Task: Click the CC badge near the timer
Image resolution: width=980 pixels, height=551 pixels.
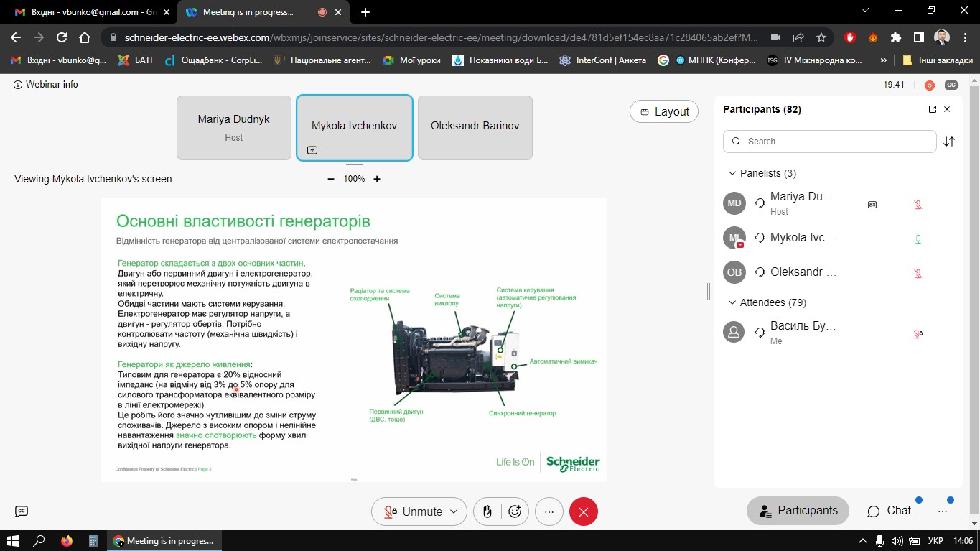Action: [x=951, y=85]
